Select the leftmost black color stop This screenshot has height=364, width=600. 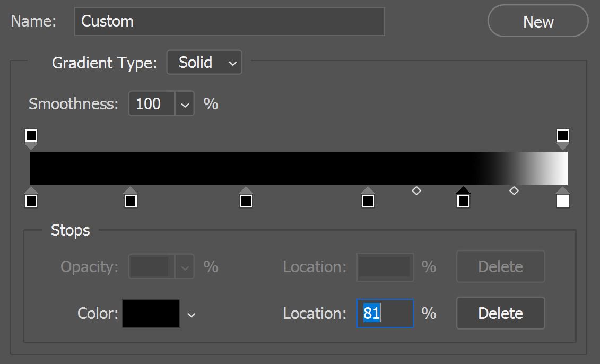click(x=32, y=200)
